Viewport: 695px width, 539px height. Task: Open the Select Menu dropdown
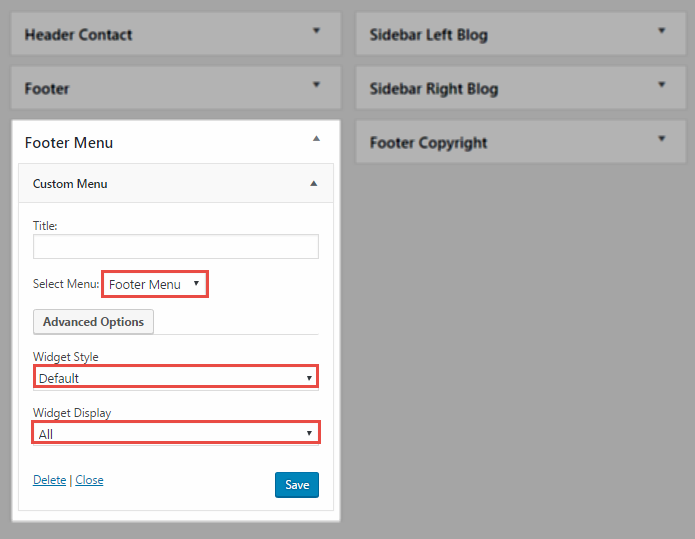point(155,284)
